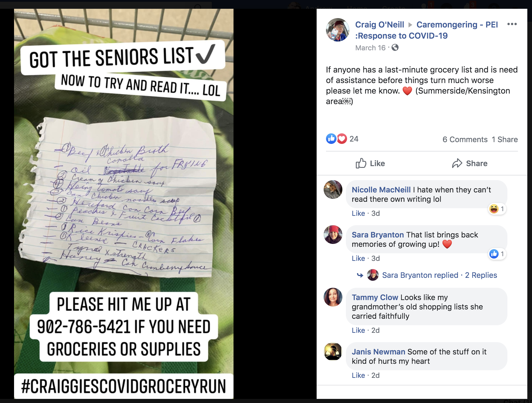Click the public globe privacy icon
The width and height of the screenshot is (532, 403).
[395, 48]
